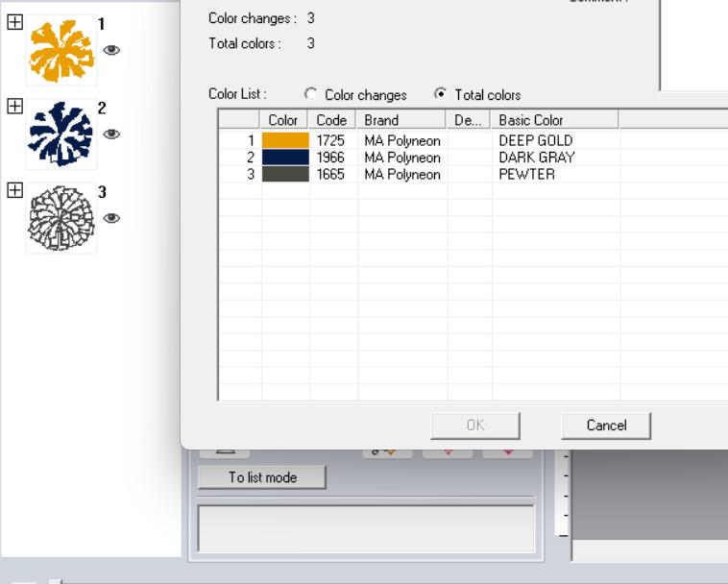This screenshot has height=584, width=728.
Task: Click MA Polyneon brand in row 2
Action: 402,158
